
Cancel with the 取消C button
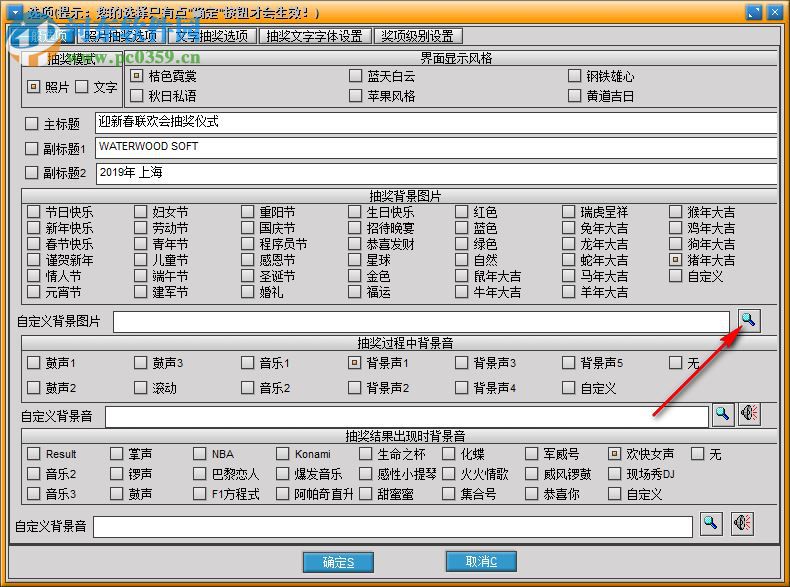(x=481, y=561)
